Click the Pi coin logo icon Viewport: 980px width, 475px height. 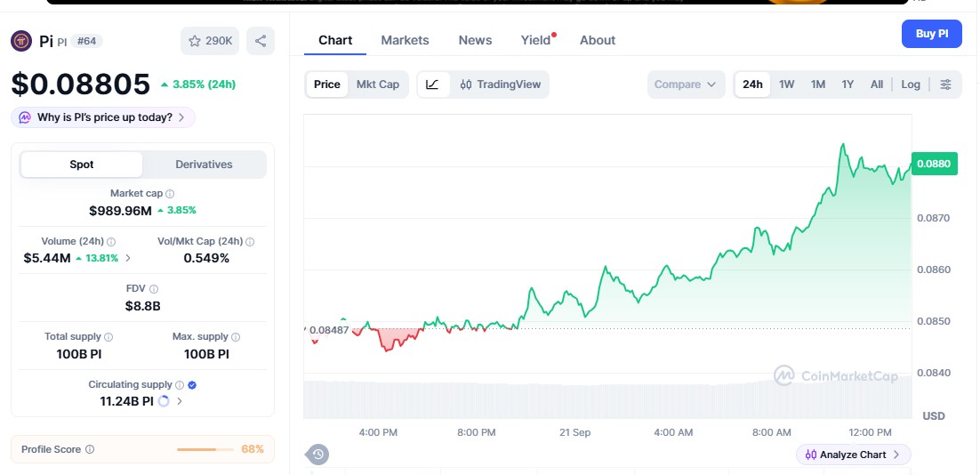pyautogui.click(x=21, y=41)
